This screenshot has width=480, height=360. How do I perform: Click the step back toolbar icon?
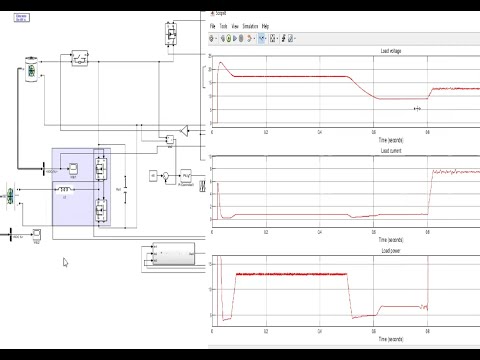click(223, 39)
